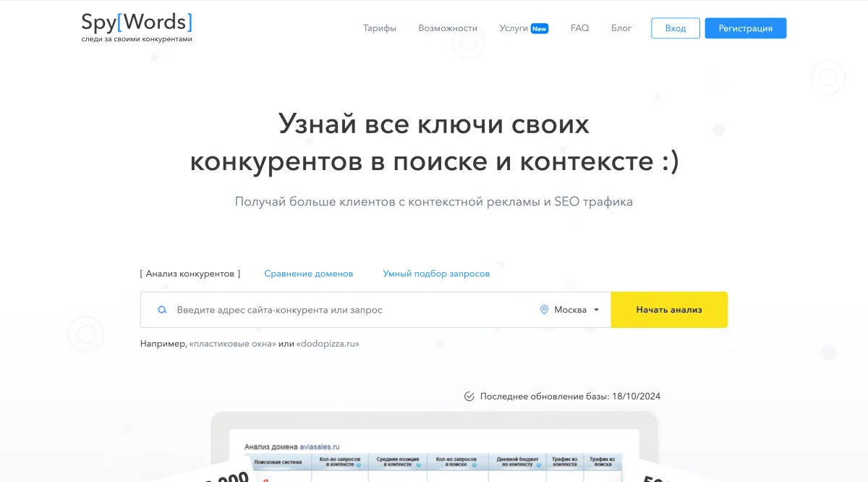868x482 pixels.
Task: Switch to the Сравнение доменов tab
Action: 309,274
